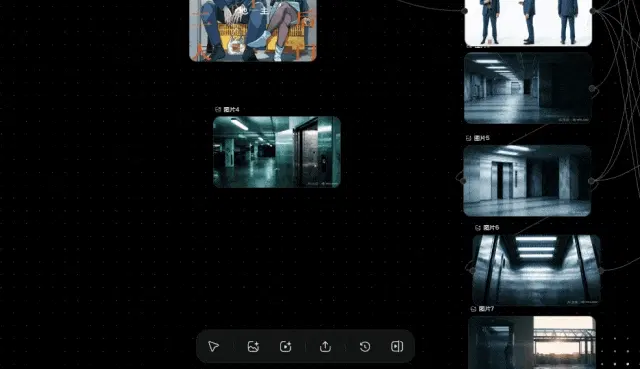Click right connector dot of dark garage node
The width and height of the screenshot is (640, 369).
click(x=592, y=88)
